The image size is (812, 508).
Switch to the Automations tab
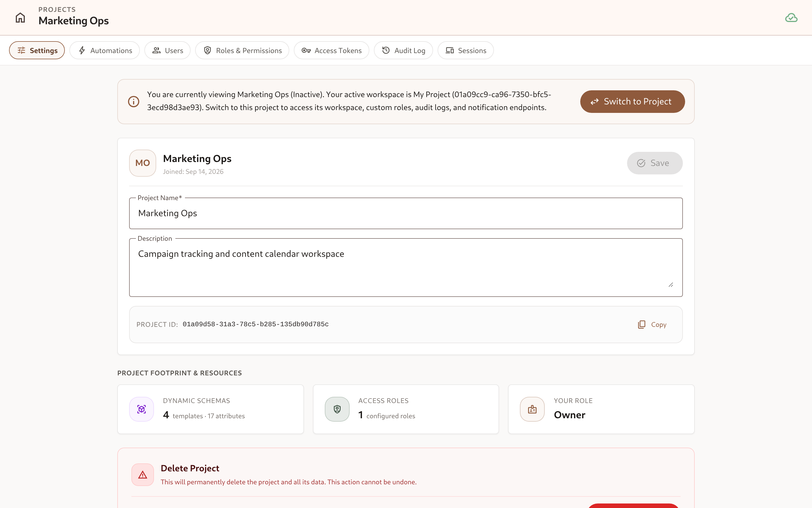[105, 51]
